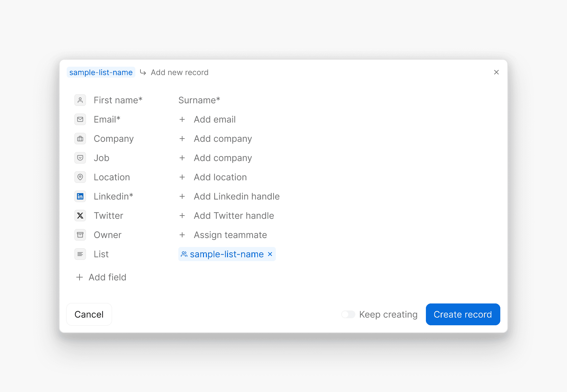Image resolution: width=567 pixels, height=392 pixels.
Task: Click into the Surname input field
Action: point(199,100)
